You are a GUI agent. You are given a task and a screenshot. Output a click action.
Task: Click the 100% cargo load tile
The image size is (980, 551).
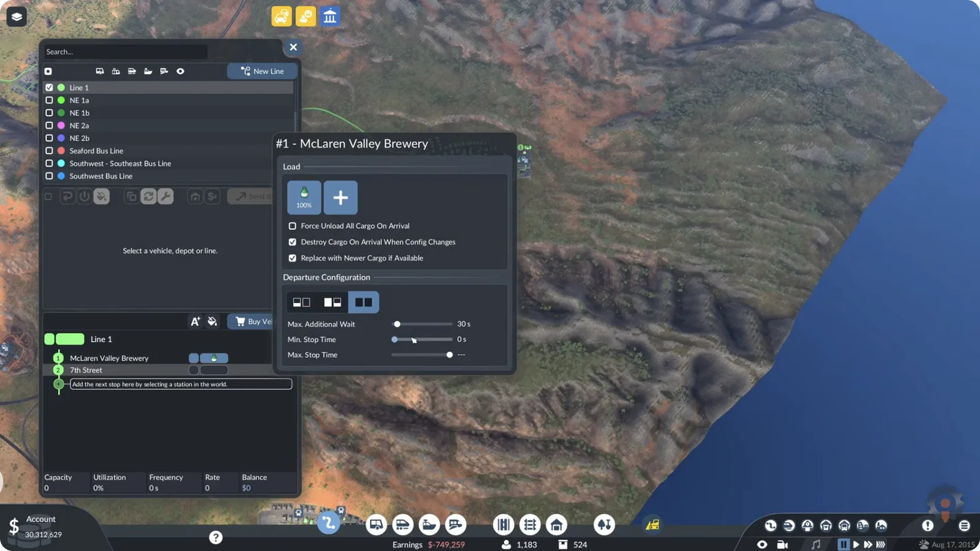[304, 197]
